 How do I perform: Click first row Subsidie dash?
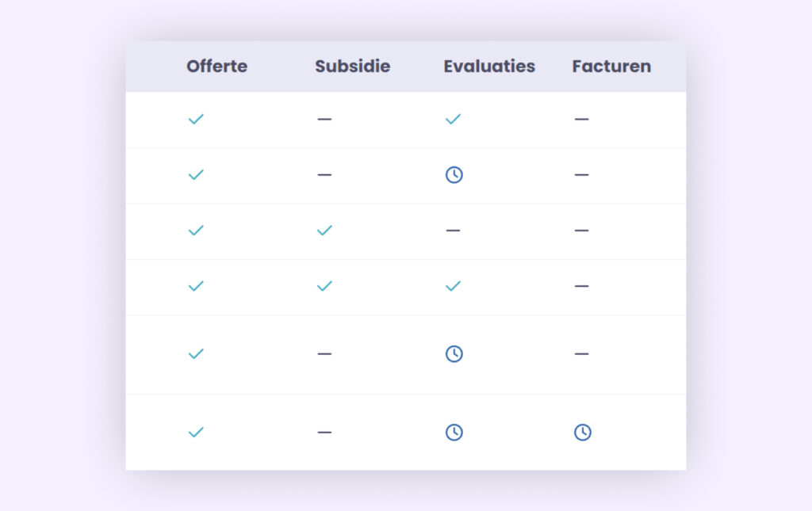[324, 120]
